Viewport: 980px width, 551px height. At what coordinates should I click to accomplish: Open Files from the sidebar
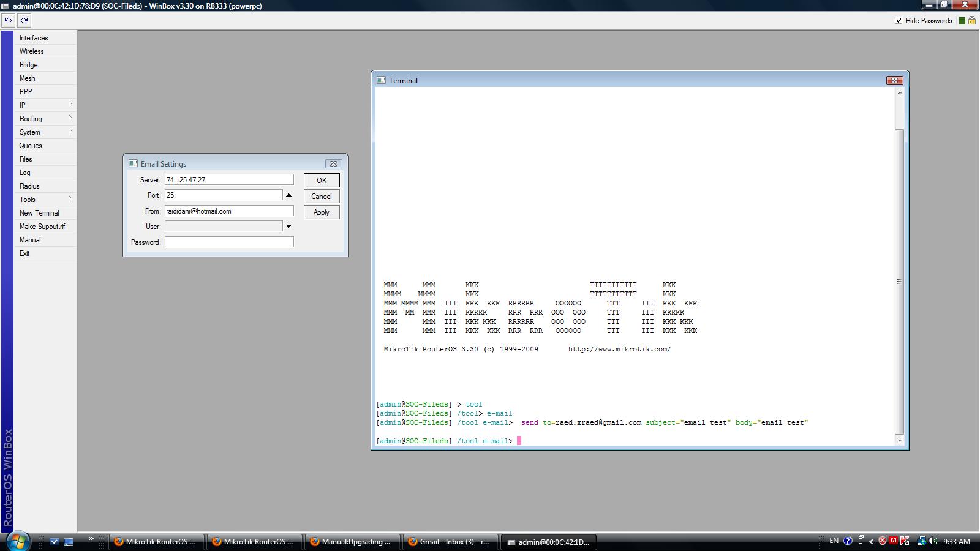[45, 159]
